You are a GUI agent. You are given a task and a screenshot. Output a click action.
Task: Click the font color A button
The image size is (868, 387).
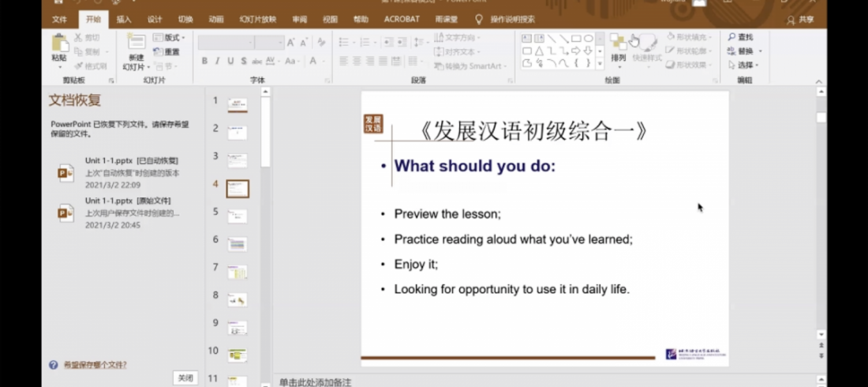(313, 61)
